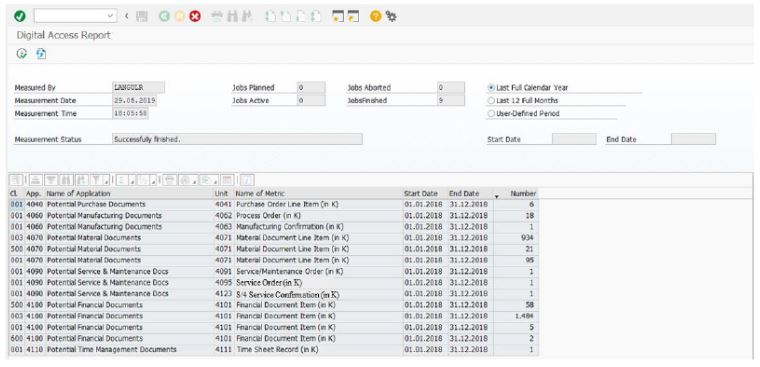This screenshot has height=367, width=760.
Task: Select User-Defined Period option
Action: (x=491, y=113)
